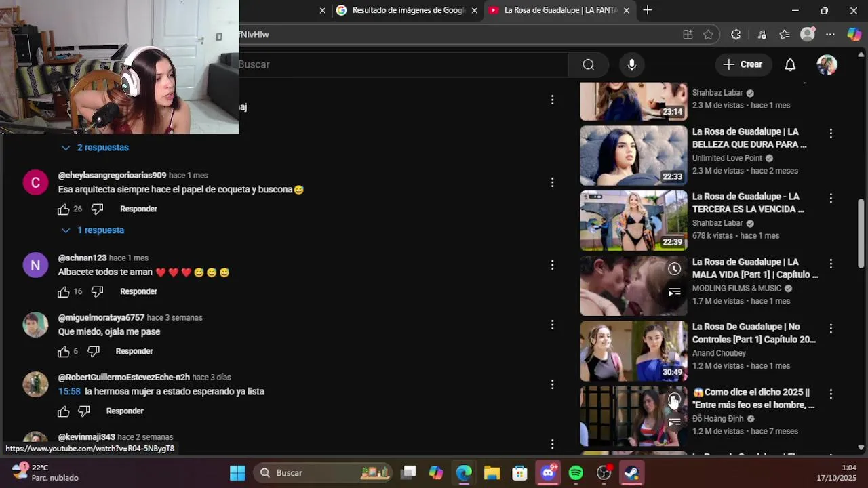Like the comment 'Que miedo, ojala me pase'
This screenshot has height=488, width=868.
tap(64, 352)
